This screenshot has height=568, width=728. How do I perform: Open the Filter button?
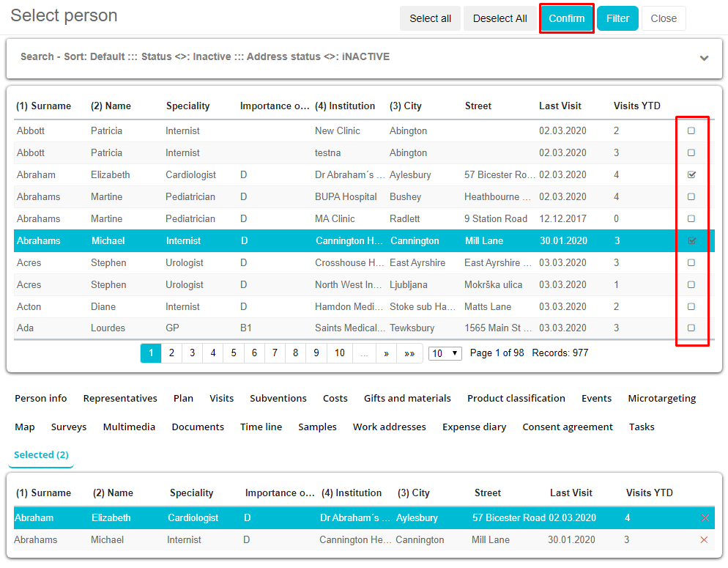pos(617,19)
